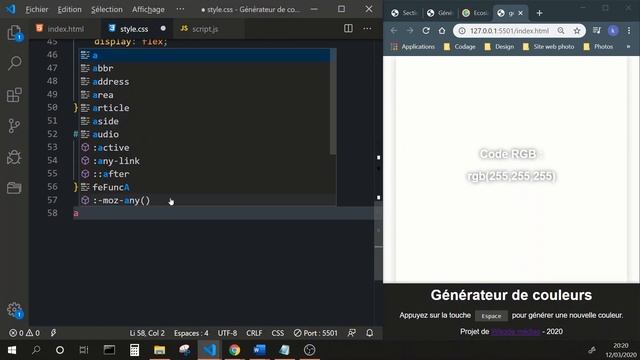
Task: Stop Live Server on Port 5501
Action: tap(316, 333)
